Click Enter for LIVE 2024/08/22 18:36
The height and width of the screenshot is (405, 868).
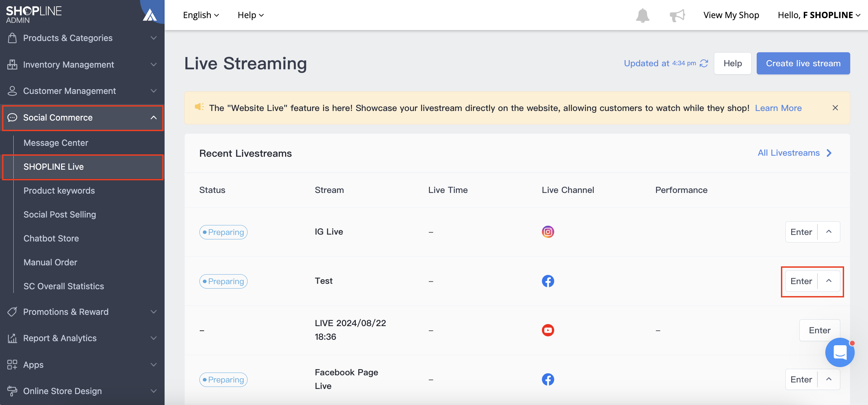click(x=820, y=330)
